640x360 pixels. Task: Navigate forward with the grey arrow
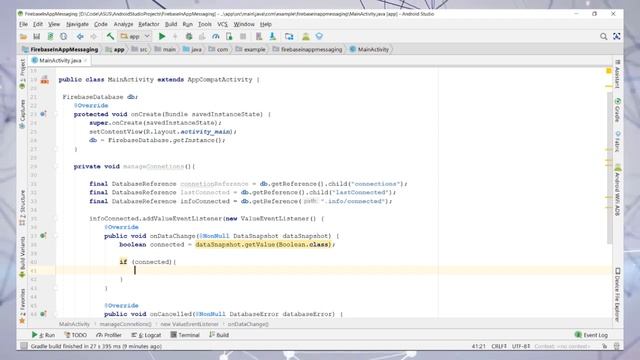click(x=93, y=36)
